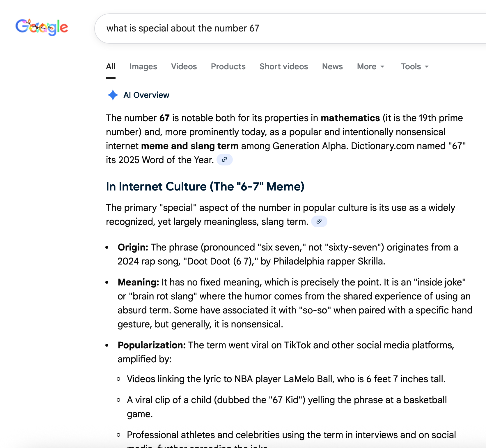The image size is (486, 448).
Task: Open source link after "Word of the Year"
Action: coord(224,160)
